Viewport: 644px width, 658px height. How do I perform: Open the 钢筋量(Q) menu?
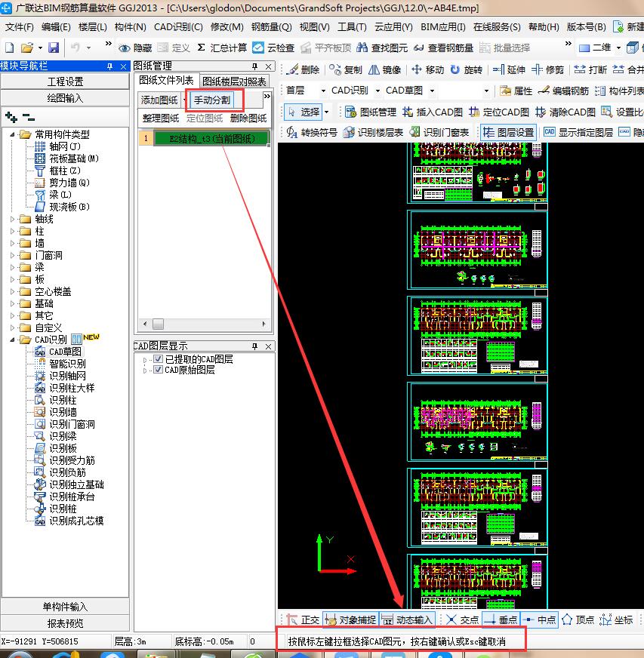pyautogui.click(x=271, y=27)
